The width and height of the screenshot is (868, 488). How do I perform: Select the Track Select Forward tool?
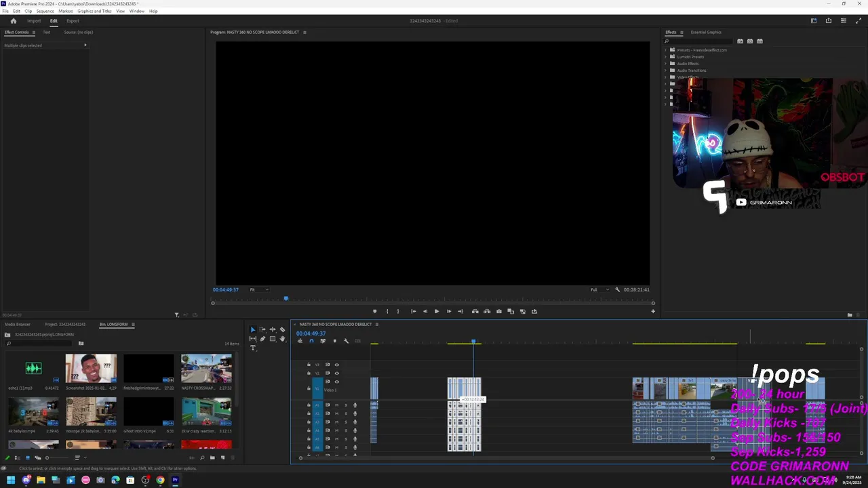click(262, 329)
